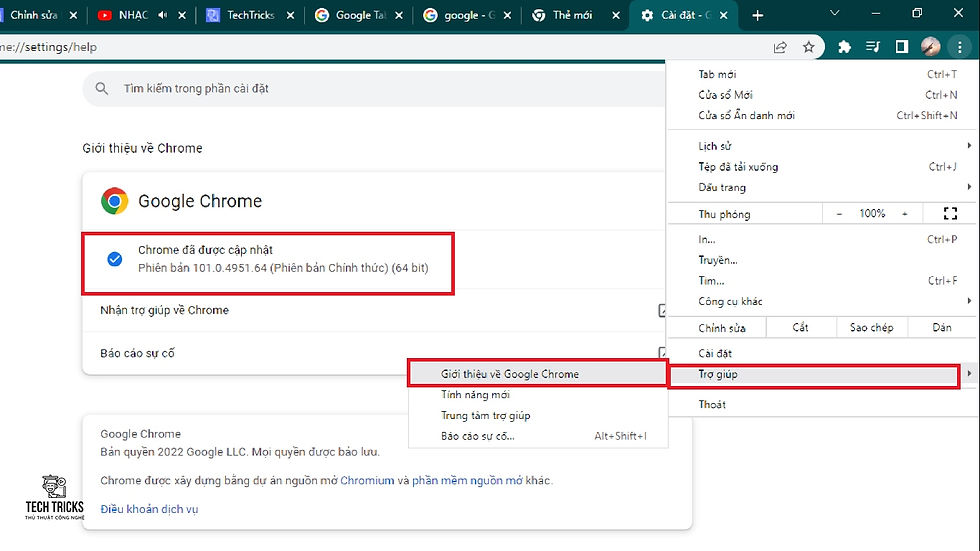This screenshot has width=980, height=551.
Task: Open Tệp đã tải xuống
Action: (x=822, y=167)
